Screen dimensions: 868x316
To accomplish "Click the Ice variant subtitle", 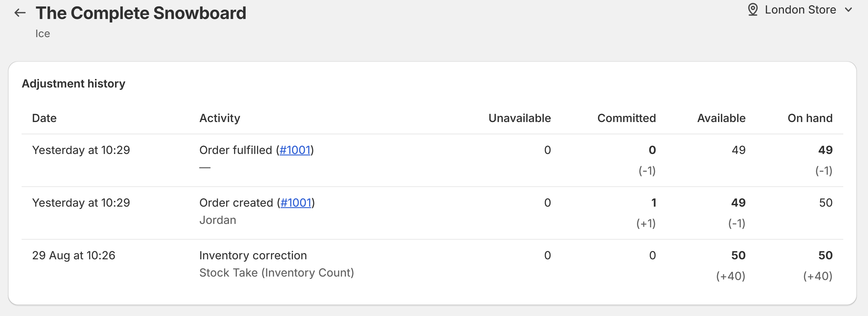I will click(43, 33).
